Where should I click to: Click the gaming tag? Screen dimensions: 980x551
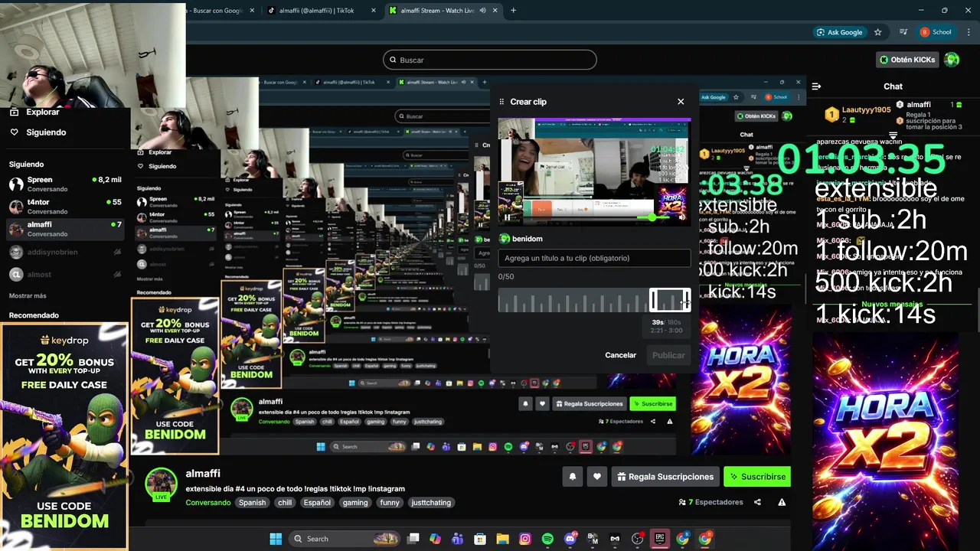tap(355, 503)
